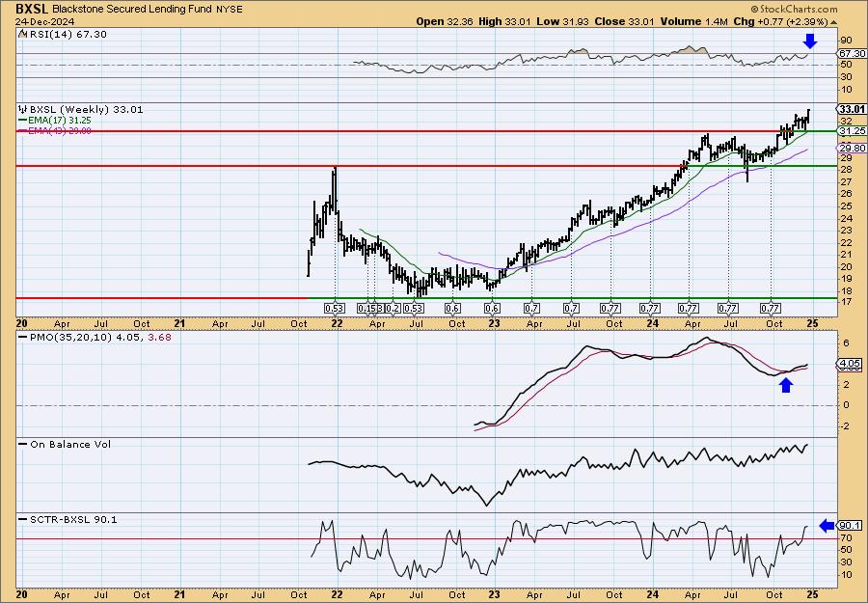This screenshot has height=603, width=868.
Task: Click the 0.15 dividend marker
Action: pos(366,309)
